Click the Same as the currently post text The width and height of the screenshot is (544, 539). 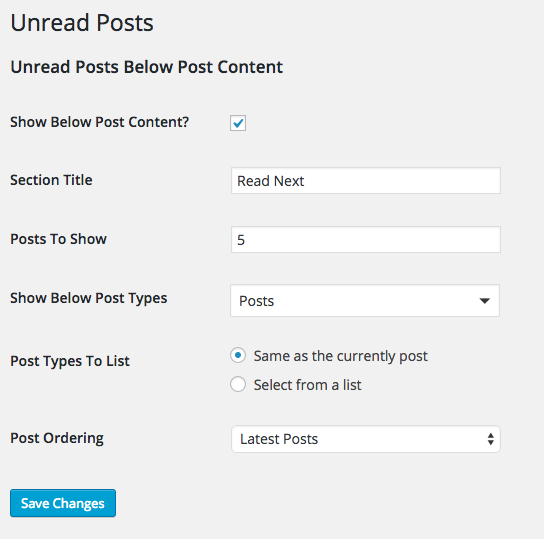tap(340, 357)
